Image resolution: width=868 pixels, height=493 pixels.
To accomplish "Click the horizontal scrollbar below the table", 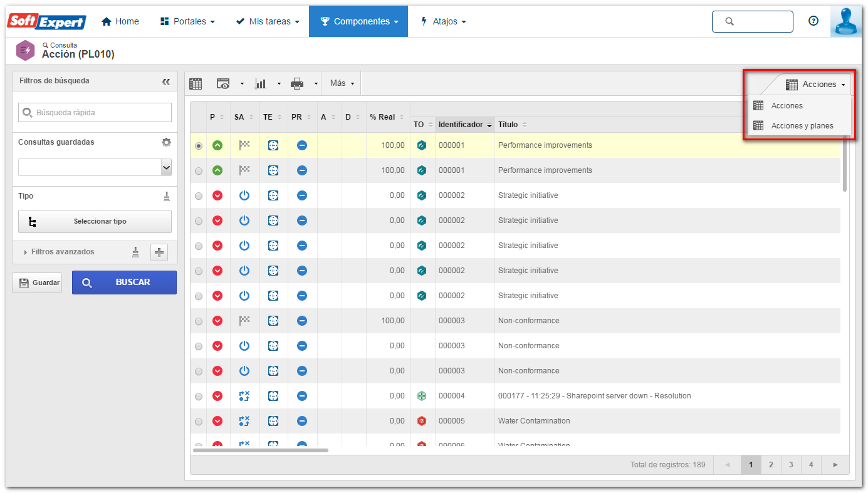I will 261,450.
